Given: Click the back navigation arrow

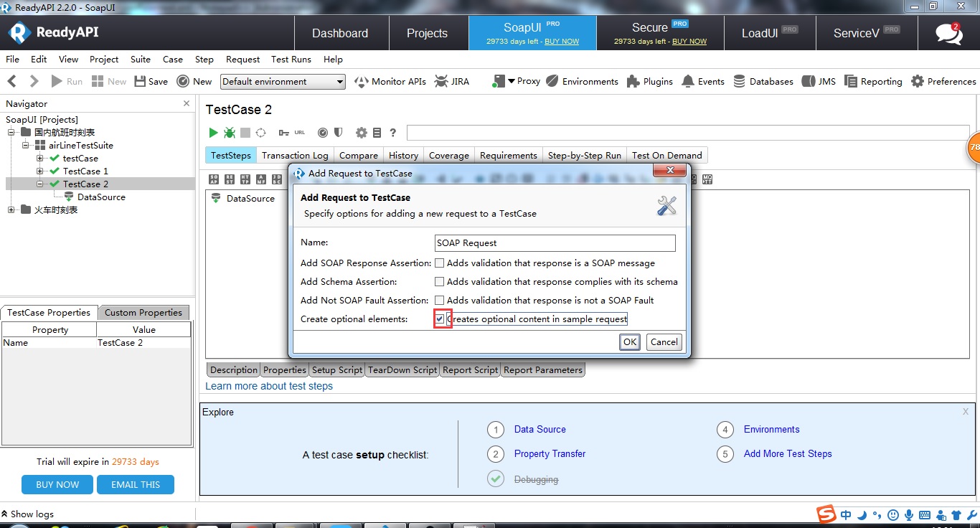Looking at the screenshot, I should [11, 81].
